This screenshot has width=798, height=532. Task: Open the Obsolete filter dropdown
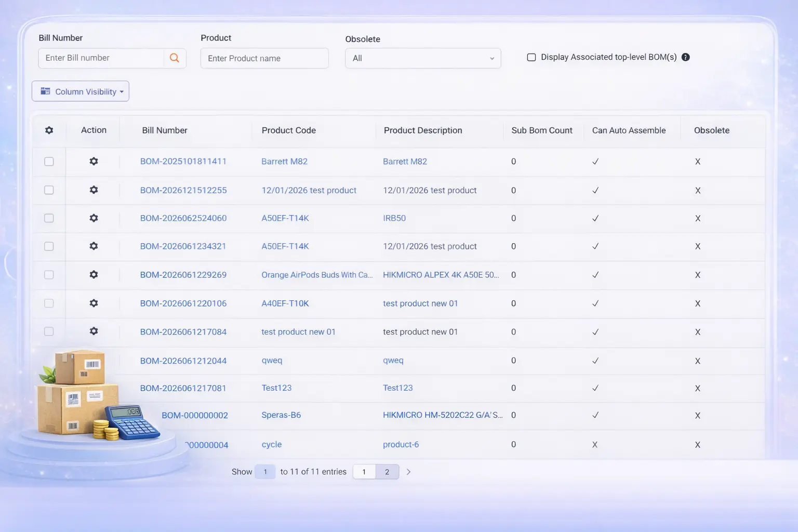422,58
